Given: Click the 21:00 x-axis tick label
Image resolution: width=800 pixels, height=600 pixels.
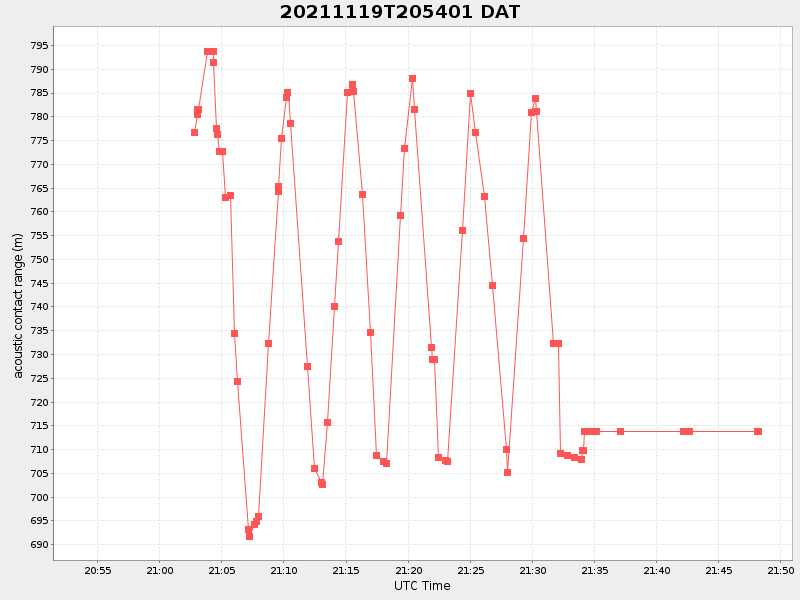Looking at the screenshot, I should 159,571.
